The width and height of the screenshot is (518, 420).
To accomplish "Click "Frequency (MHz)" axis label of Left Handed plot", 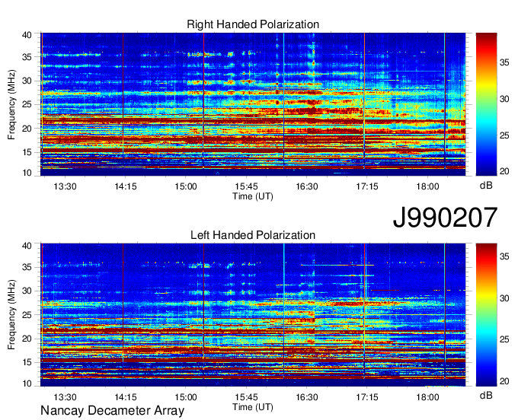I will pyautogui.click(x=11, y=315).
